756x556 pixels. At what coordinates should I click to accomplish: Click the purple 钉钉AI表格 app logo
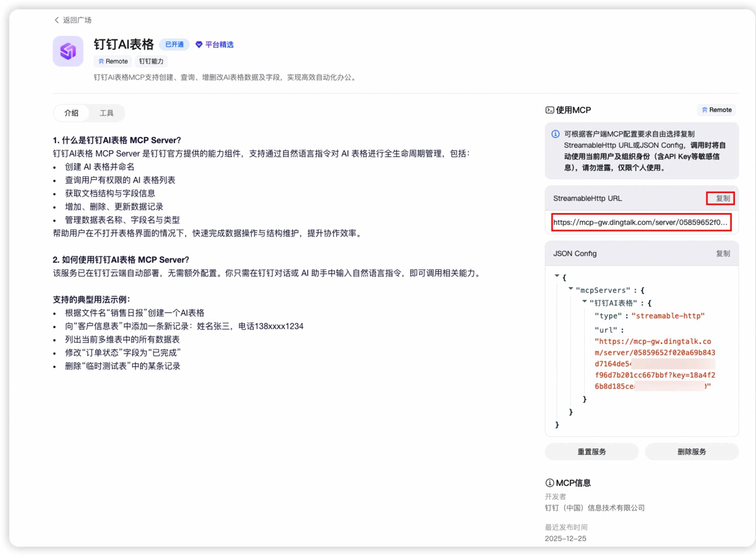click(68, 51)
